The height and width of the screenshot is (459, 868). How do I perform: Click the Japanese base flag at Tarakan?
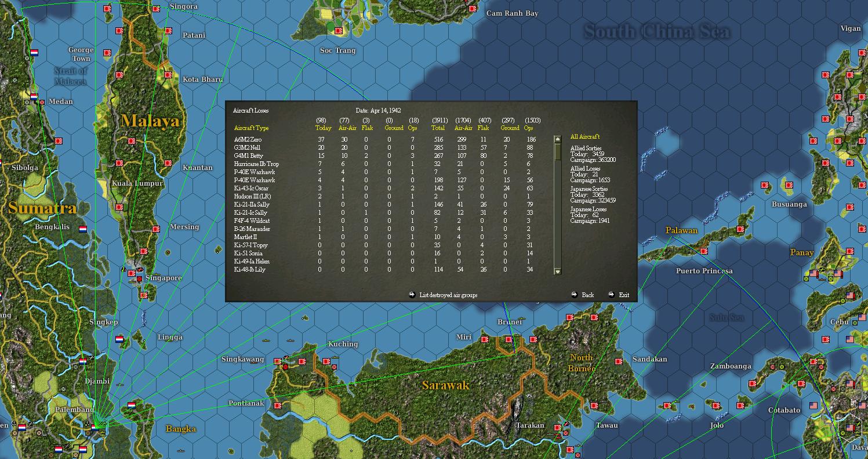pyautogui.click(x=558, y=428)
